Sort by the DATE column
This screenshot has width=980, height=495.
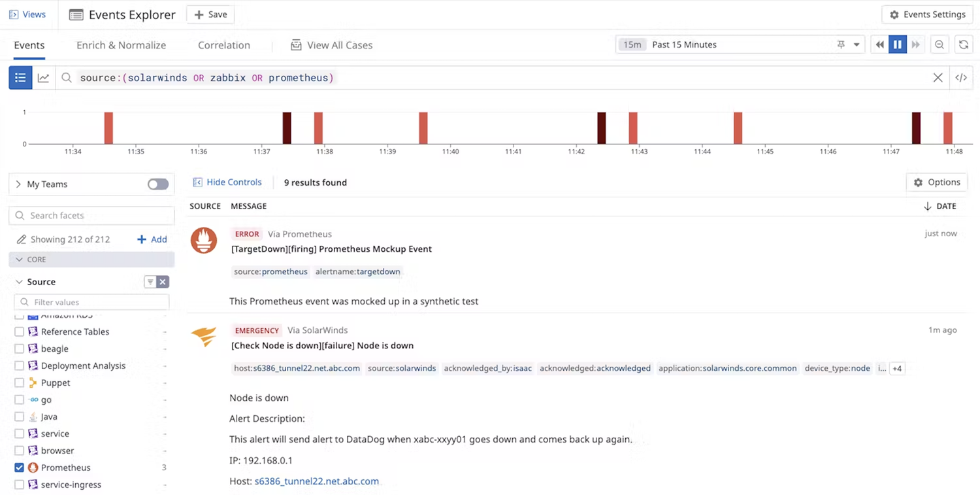click(941, 206)
